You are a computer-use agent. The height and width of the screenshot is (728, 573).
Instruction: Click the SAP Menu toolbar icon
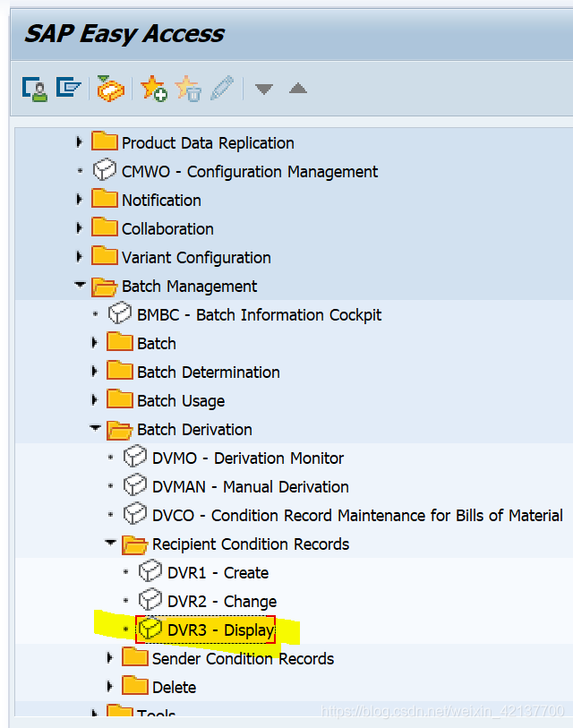(68, 87)
